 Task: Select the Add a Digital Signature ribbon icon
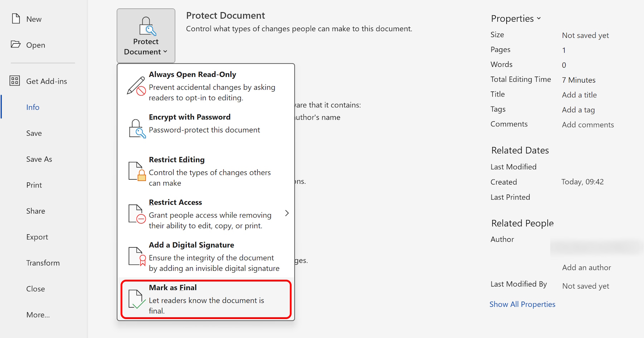tap(136, 257)
